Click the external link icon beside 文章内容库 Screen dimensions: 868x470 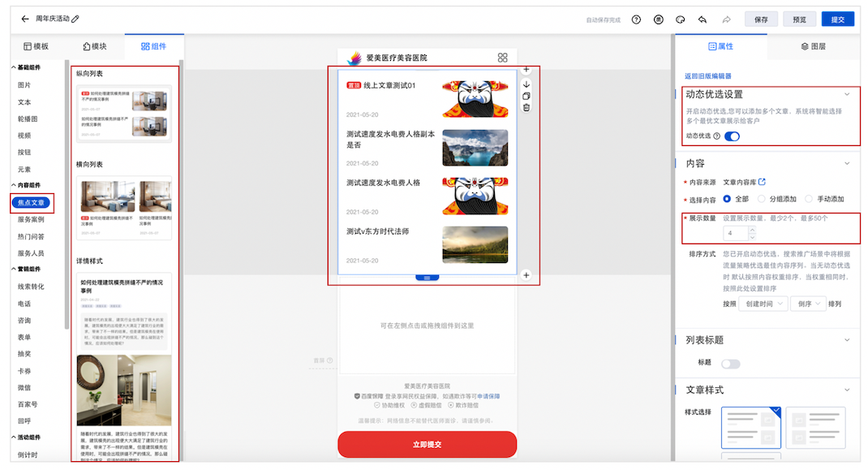[x=762, y=182]
